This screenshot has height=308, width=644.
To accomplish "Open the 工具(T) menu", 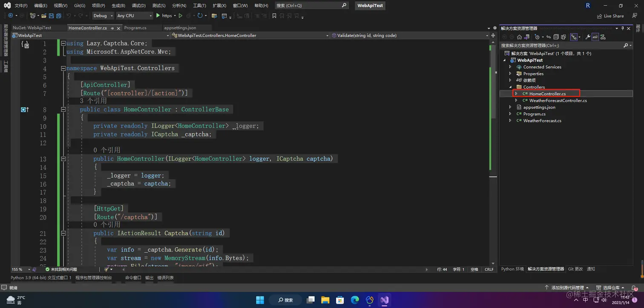I will click(x=199, y=6).
